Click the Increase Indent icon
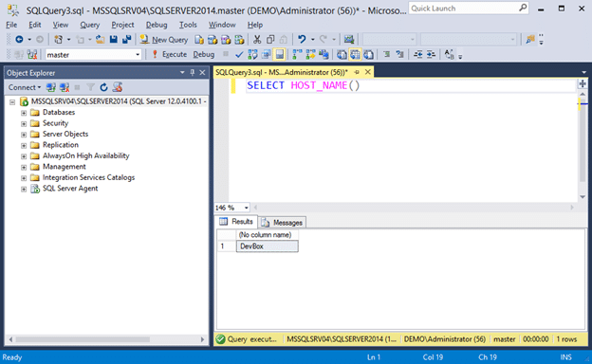The height and width of the screenshot is (364, 592). tap(431, 55)
